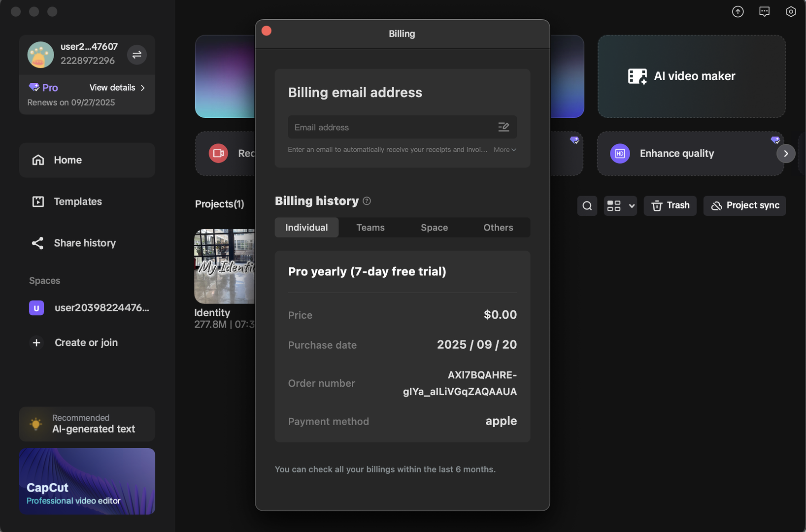Click the Pro yearly (7-day free trial) heading
The width and height of the screenshot is (806, 532).
pyautogui.click(x=367, y=271)
